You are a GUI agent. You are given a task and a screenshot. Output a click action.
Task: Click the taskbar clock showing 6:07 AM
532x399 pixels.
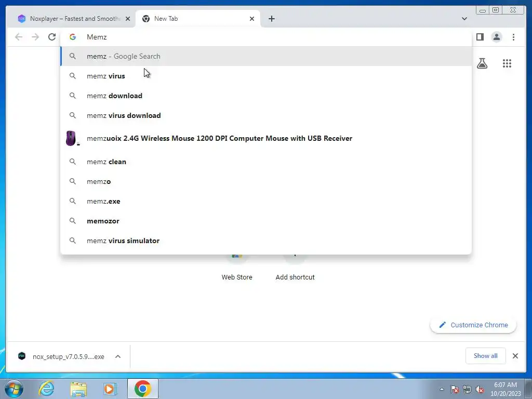coord(505,389)
